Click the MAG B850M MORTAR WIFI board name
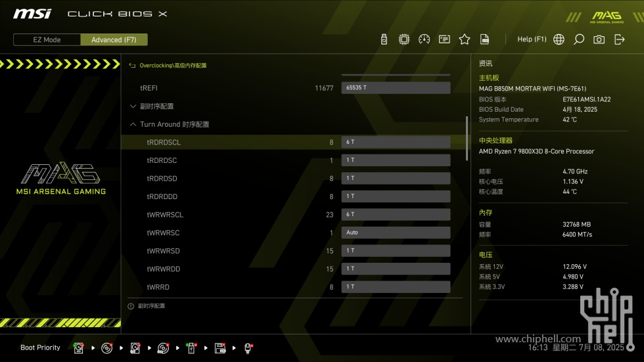 pyautogui.click(x=532, y=89)
